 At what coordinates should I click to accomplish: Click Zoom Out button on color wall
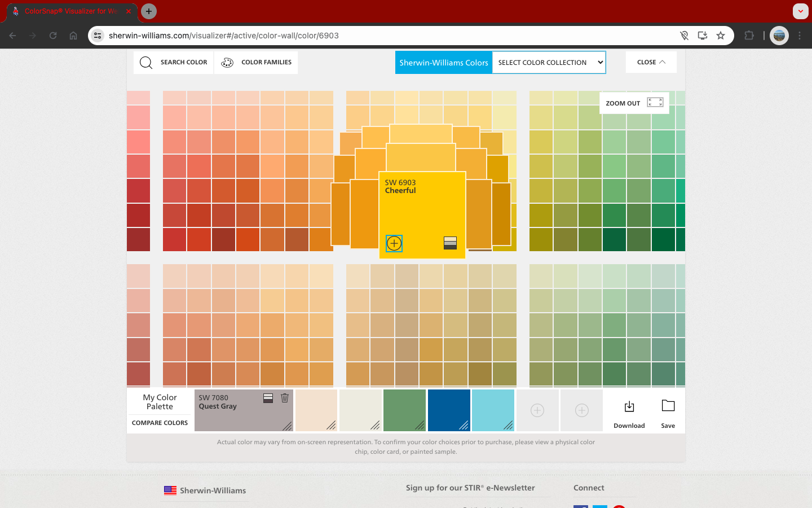634,103
